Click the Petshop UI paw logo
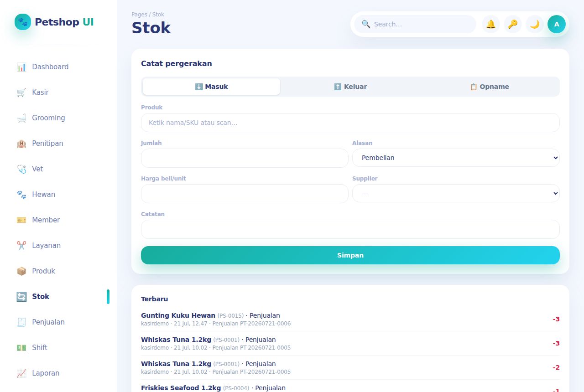Image resolution: width=584 pixels, height=392 pixels. point(23,22)
